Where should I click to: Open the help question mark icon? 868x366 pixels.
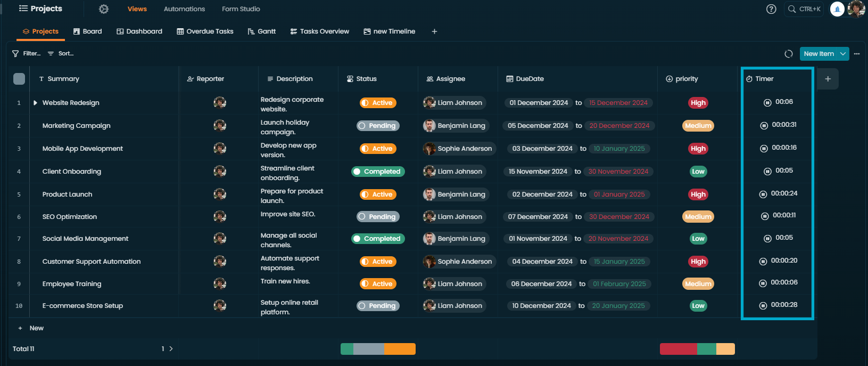pyautogui.click(x=771, y=9)
